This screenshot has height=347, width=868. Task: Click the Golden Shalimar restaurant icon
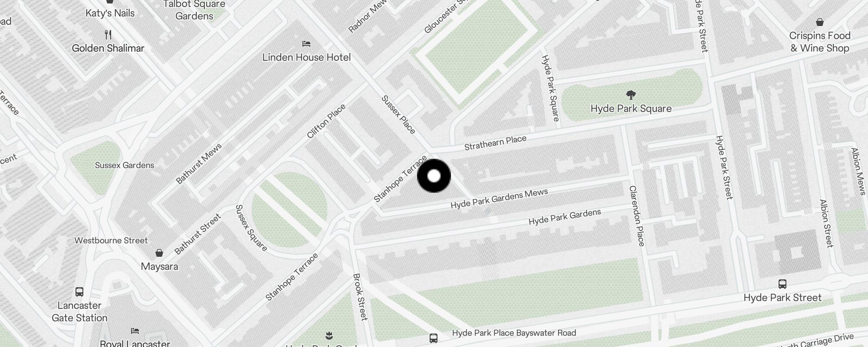tap(108, 35)
